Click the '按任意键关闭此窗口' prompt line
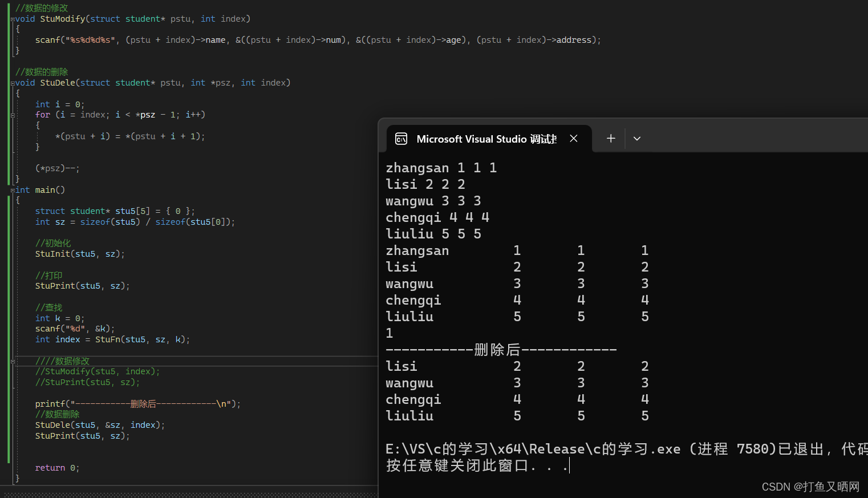Screen dimensions: 868x498 click(477, 466)
